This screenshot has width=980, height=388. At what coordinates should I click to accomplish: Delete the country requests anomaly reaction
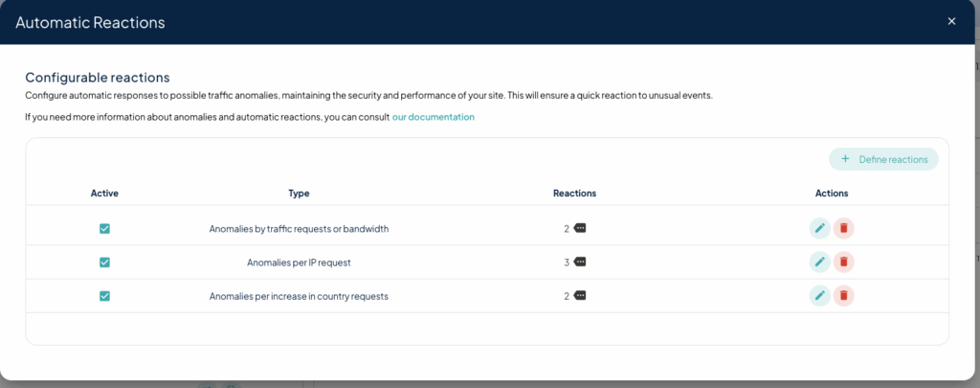[x=843, y=295]
